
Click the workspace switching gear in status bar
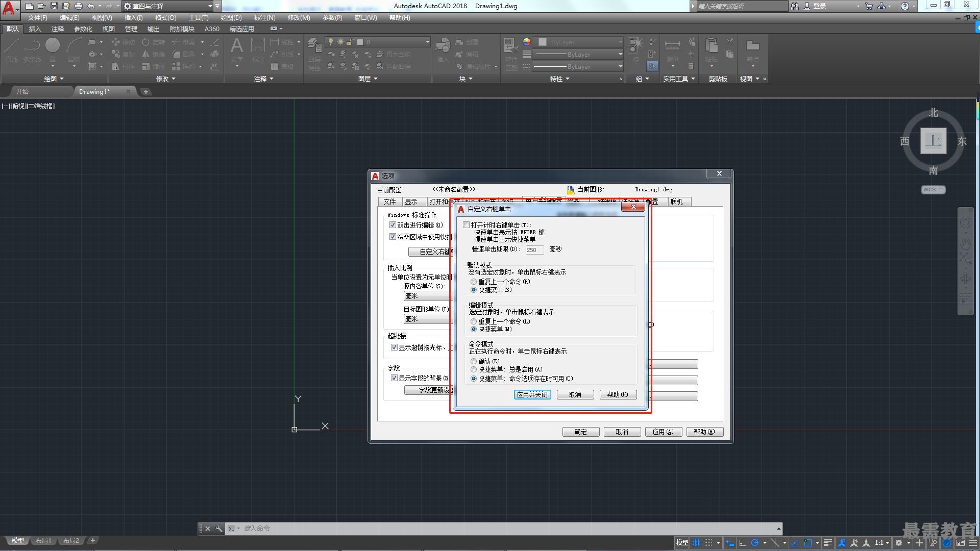(899, 543)
